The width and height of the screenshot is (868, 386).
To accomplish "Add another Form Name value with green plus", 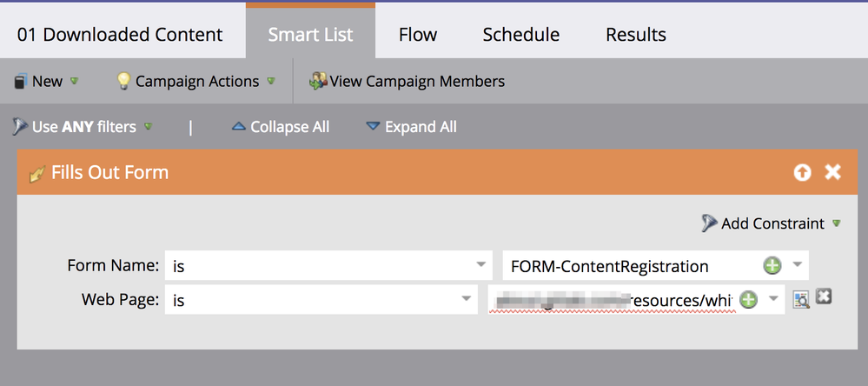I will 772,266.
